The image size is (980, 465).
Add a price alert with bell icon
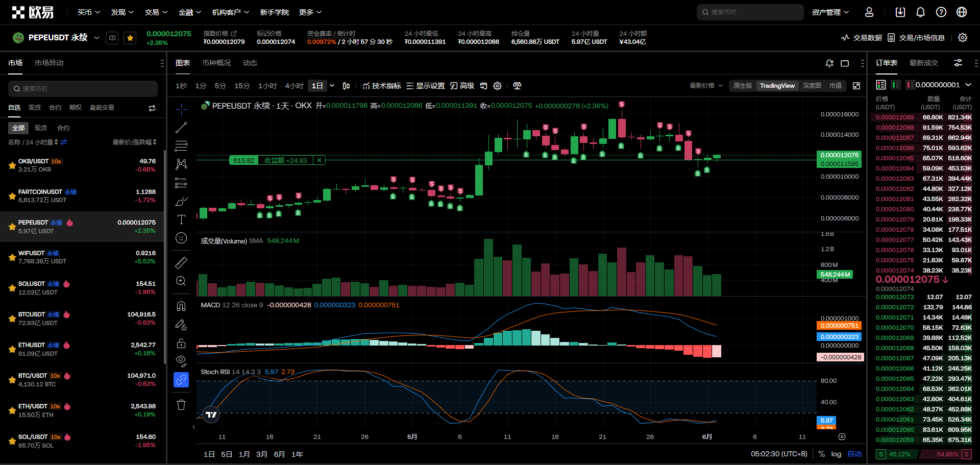coord(829,63)
